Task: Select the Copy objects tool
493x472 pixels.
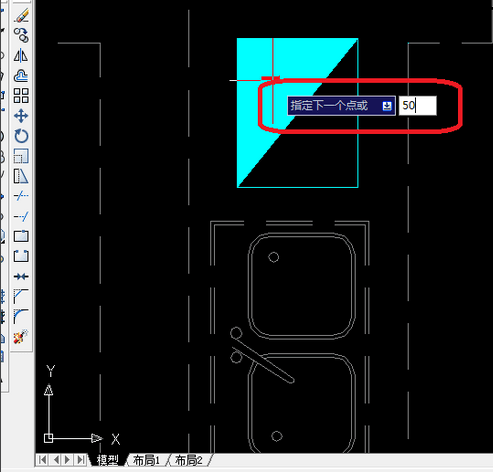Action: (21, 35)
